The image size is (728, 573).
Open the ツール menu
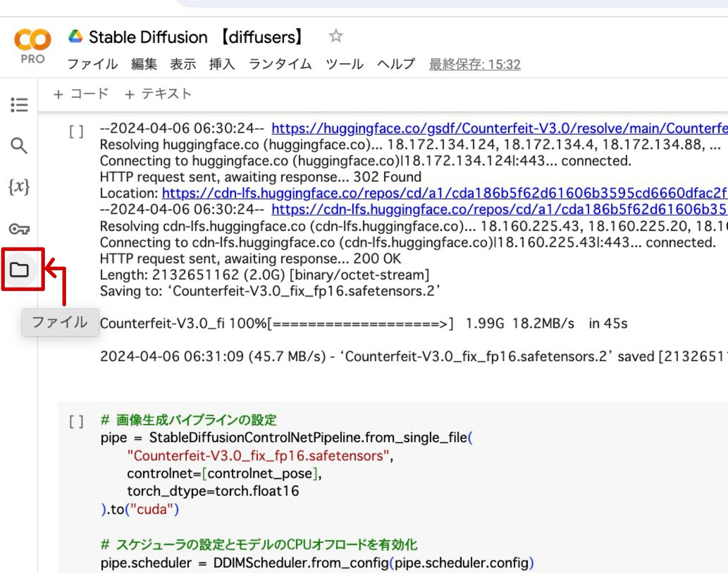point(344,64)
